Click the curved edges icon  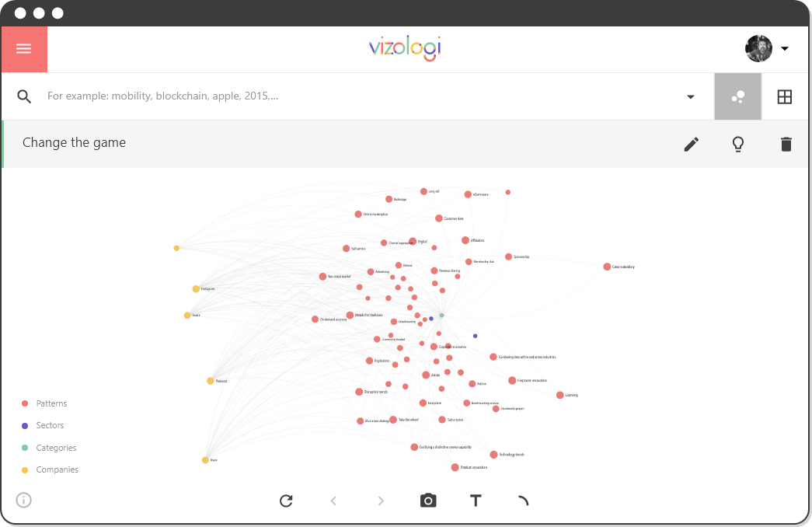click(523, 500)
